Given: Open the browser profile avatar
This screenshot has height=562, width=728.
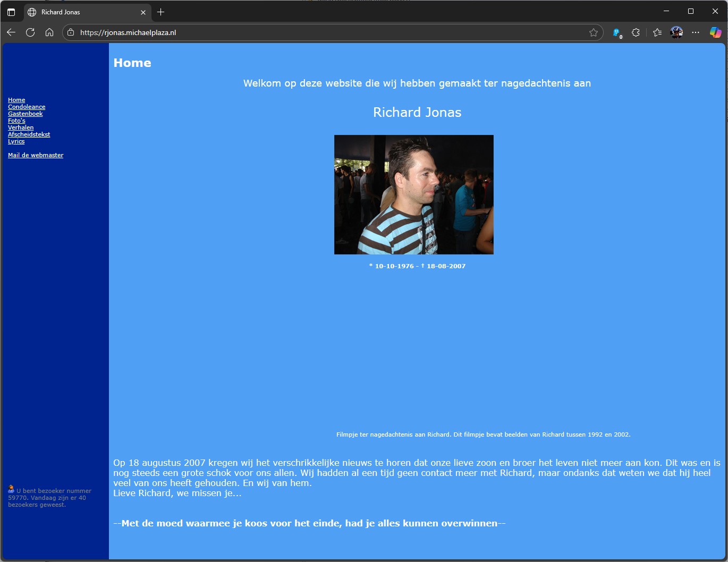Looking at the screenshot, I should tap(676, 32).
